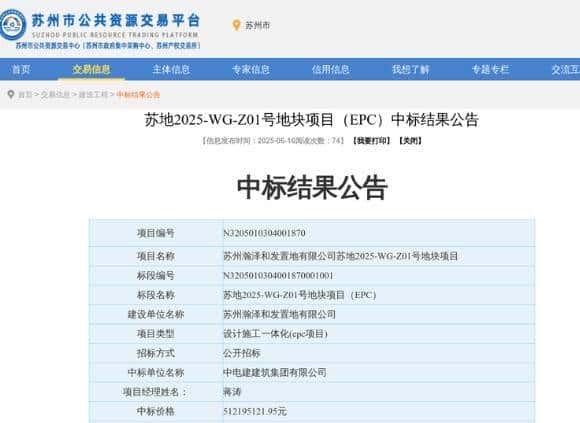Open the 我想了解 navigation tab
This screenshot has height=423, width=580.
pos(411,70)
